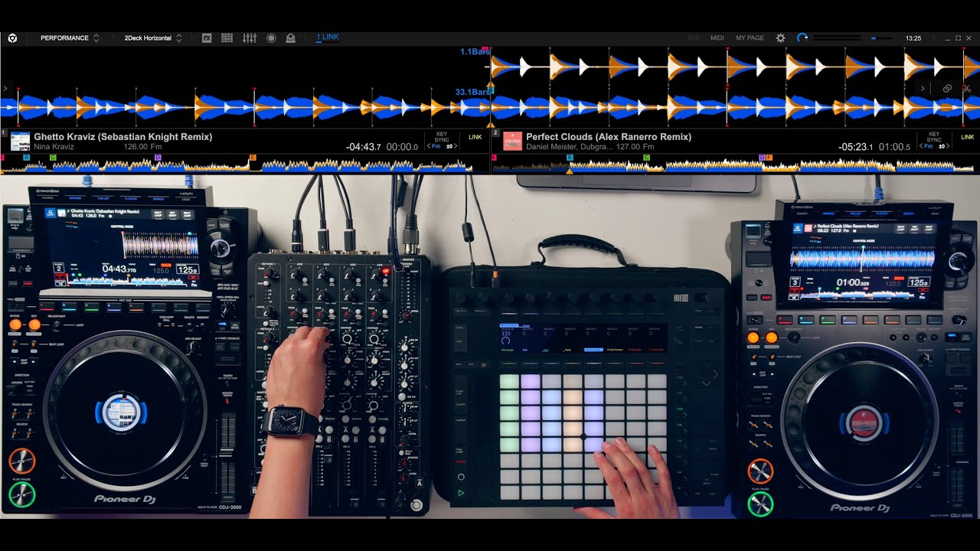Show the sampler grid panel
Screen dimensions: 980x551
click(227, 37)
